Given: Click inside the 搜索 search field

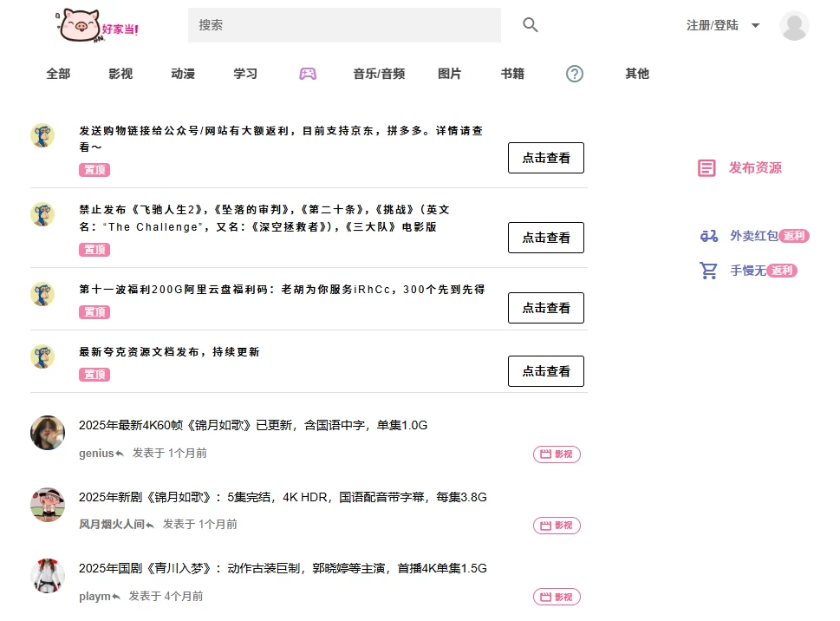Looking at the screenshot, I should click(344, 25).
